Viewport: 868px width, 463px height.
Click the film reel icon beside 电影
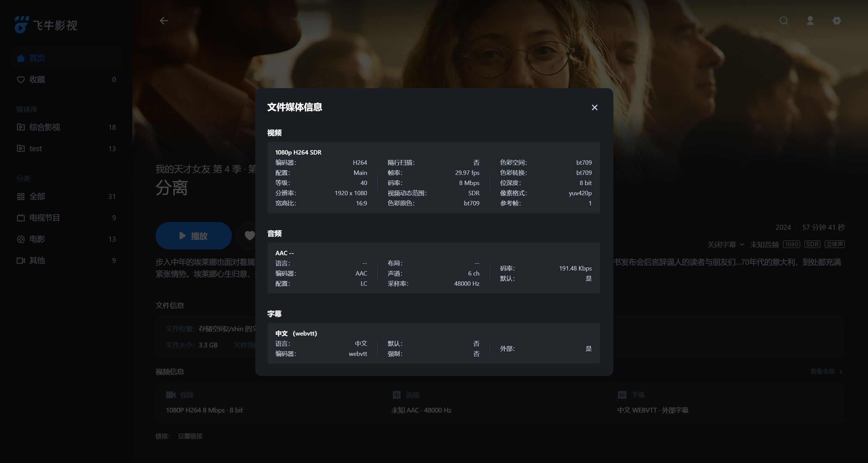[x=21, y=239]
